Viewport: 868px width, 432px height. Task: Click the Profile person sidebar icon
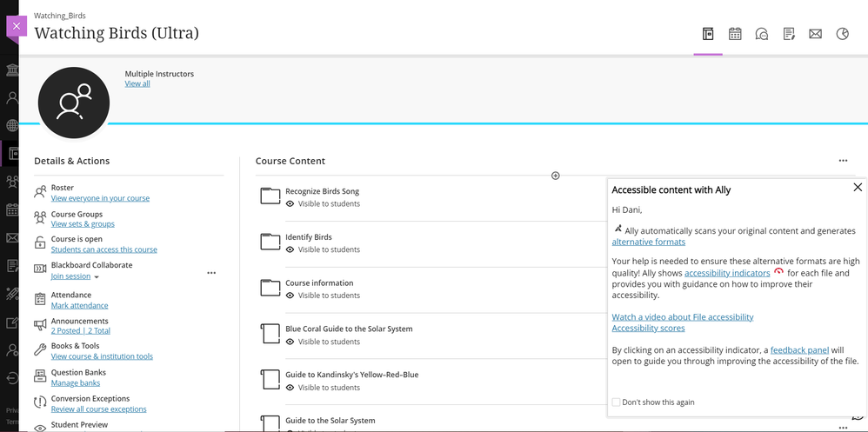(x=11, y=98)
